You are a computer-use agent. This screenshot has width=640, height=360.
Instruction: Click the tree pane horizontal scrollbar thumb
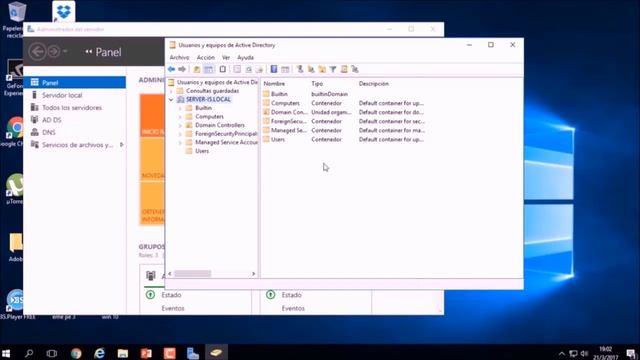(x=193, y=274)
